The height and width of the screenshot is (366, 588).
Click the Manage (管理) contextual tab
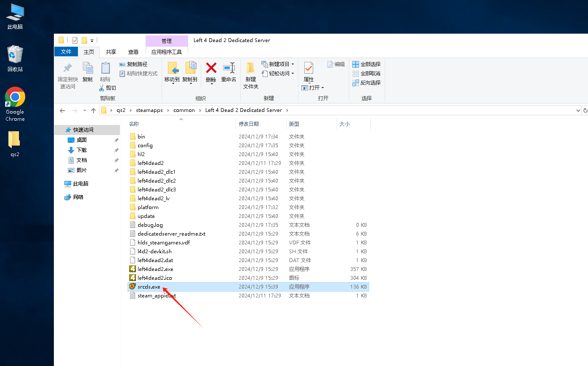click(167, 41)
